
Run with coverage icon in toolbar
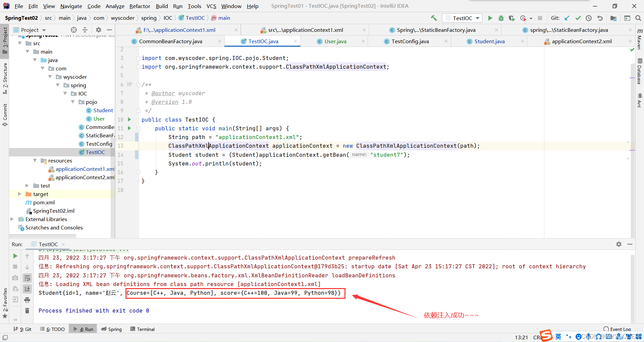pos(512,18)
